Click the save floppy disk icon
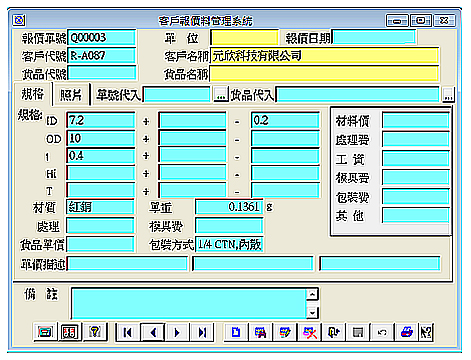The width and height of the screenshot is (471, 360). tap(358, 332)
